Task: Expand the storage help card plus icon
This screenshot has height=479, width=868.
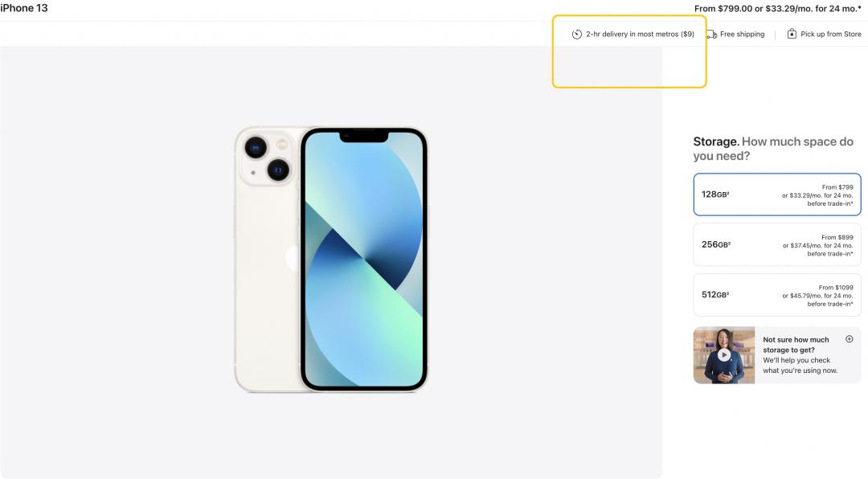Action: pos(850,339)
